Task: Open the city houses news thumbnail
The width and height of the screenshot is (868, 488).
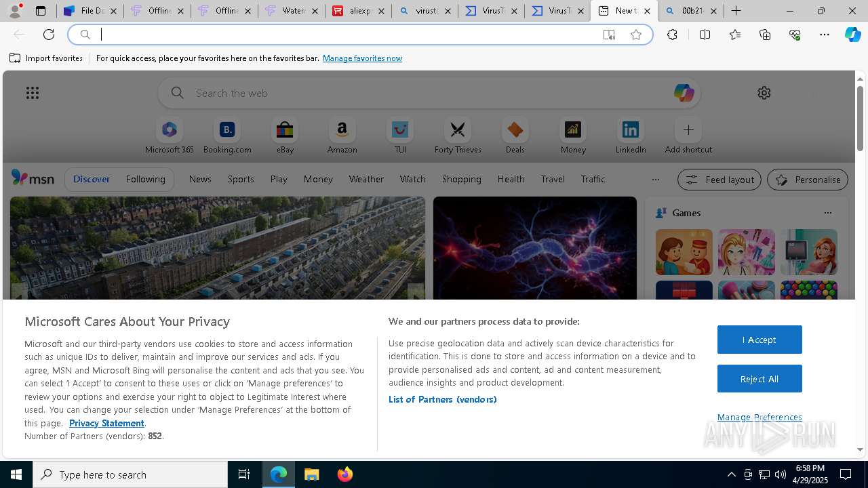Action: point(218,248)
